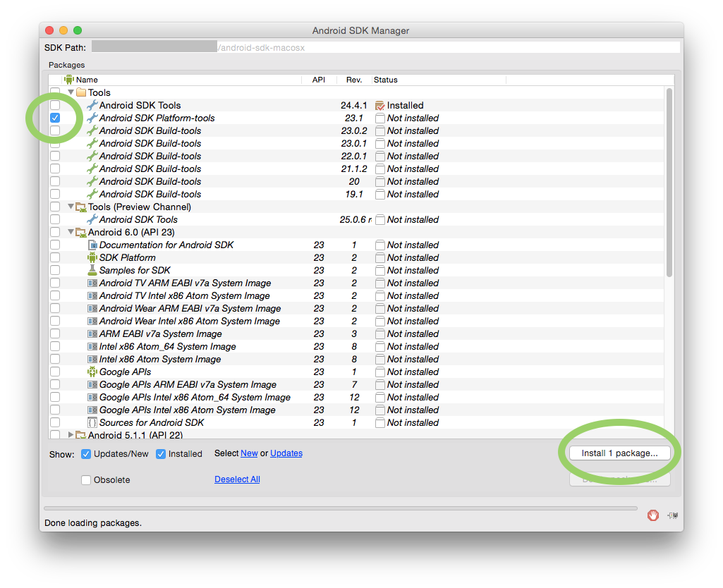Click the Tools folder icon

pos(81,92)
